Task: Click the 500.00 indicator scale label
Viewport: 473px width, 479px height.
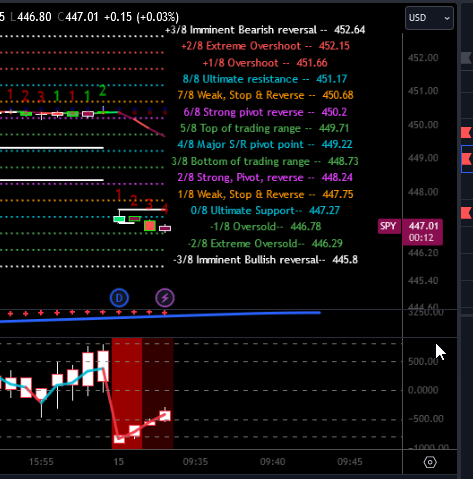Action: pyautogui.click(x=423, y=361)
